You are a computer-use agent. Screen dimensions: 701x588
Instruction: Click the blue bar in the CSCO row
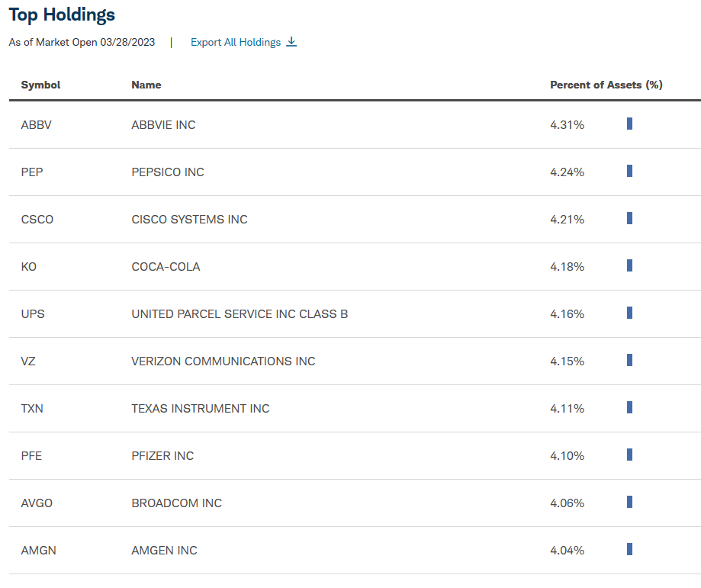pyautogui.click(x=629, y=218)
